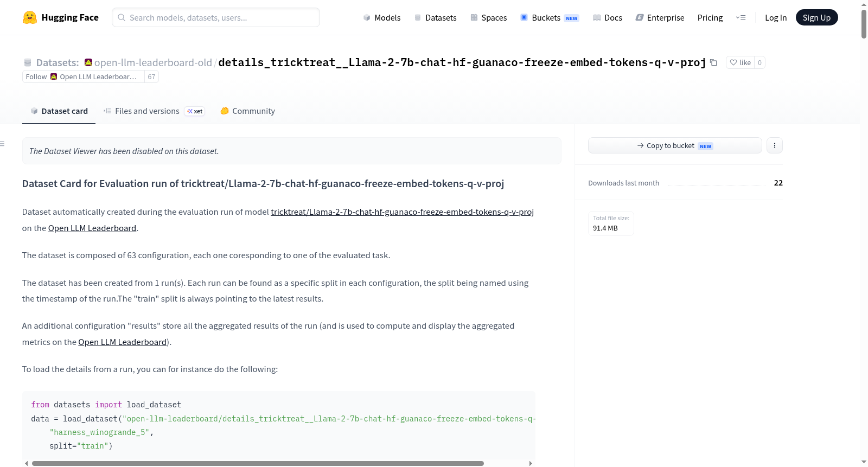Click the Hugging Face logo icon
Viewport: 868px width, 467px height.
[30, 17]
